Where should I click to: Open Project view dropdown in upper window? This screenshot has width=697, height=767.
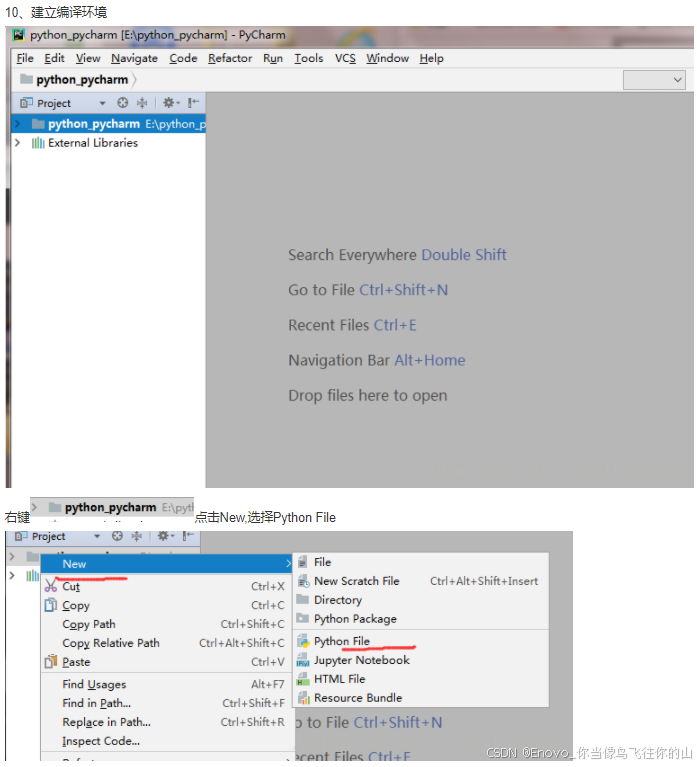point(102,103)
